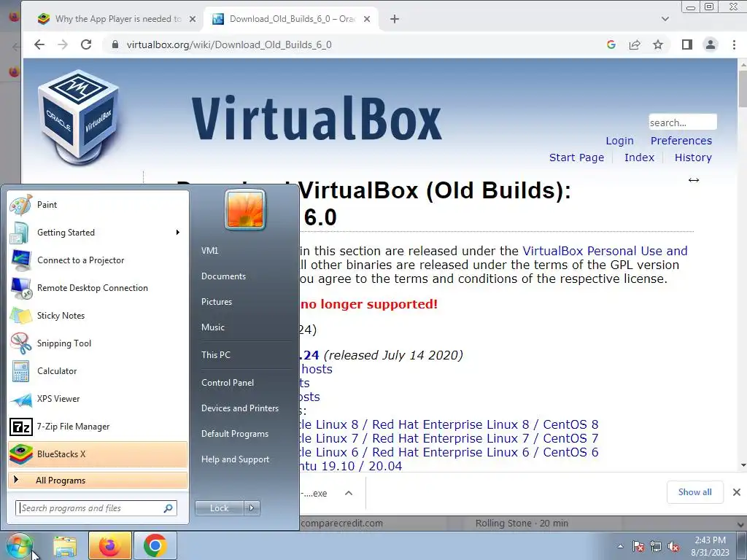This screenshot has width=747, height=560.
Task: Open Calculator
Action: click(x=97, y=371)
